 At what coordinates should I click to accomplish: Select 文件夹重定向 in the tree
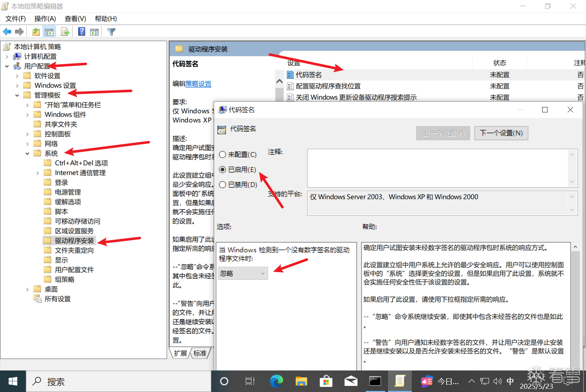click(x=74, y=250)
